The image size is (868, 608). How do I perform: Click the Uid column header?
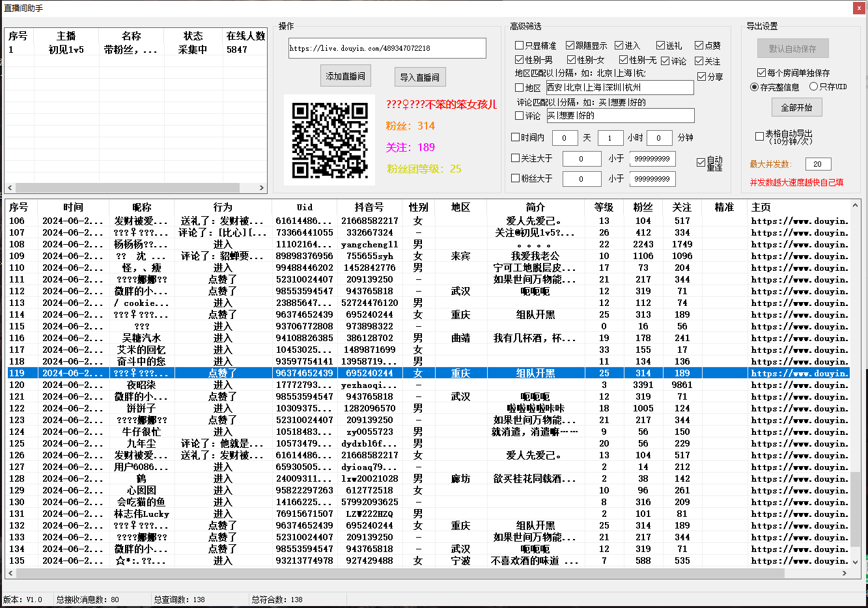pyautogui.click(x=305, y=207)
